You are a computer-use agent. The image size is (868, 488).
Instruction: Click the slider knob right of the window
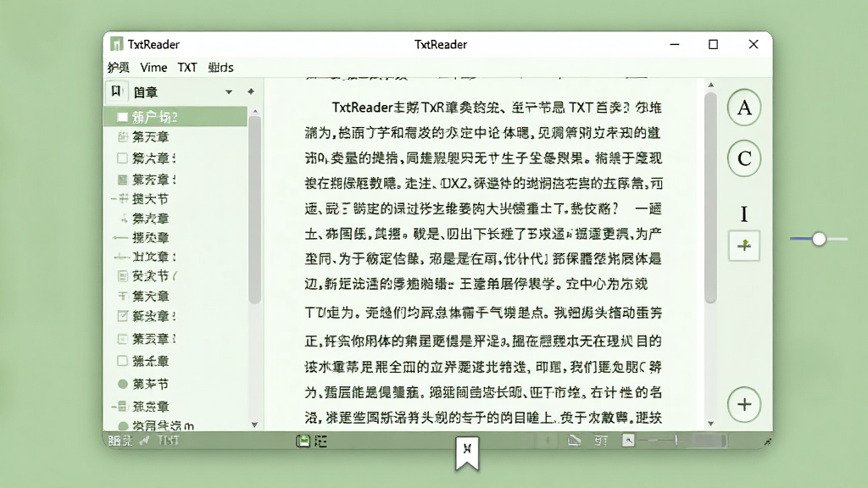[x=819, y=239]
